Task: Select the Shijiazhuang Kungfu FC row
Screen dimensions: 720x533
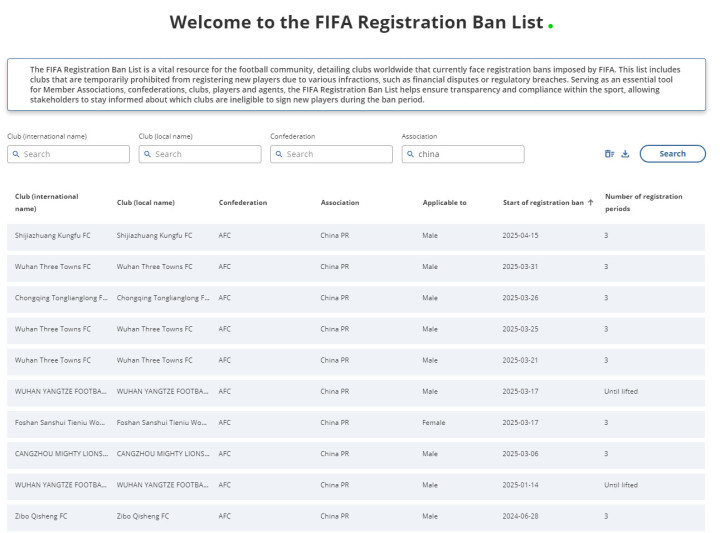Action: (x=356, y=237)
